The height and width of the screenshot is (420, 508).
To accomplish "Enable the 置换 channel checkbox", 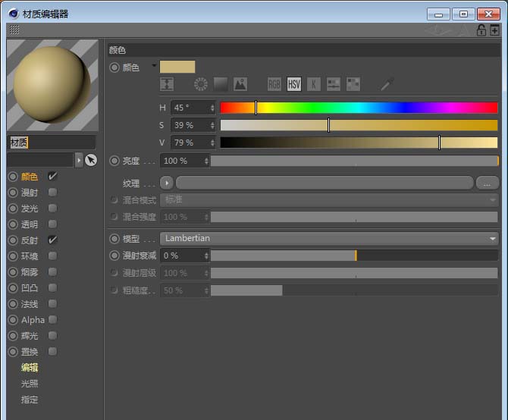I will click(x=52, y=351).
